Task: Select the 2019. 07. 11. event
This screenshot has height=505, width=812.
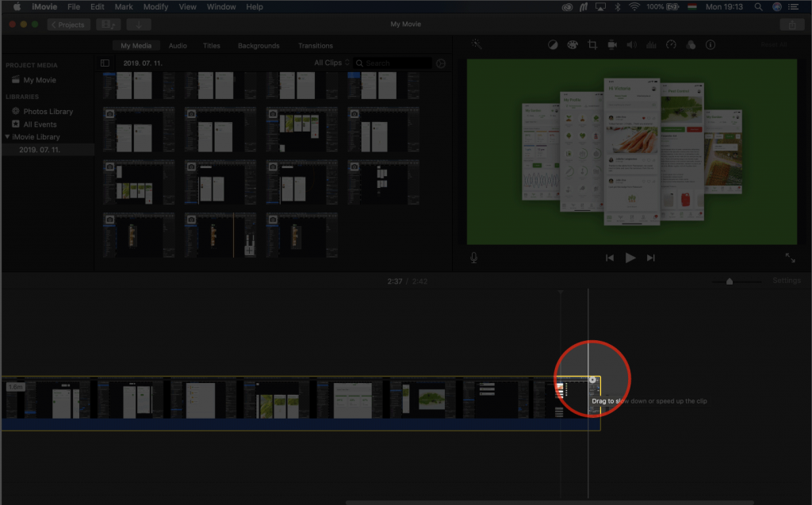Action: (x=40, y=150)
